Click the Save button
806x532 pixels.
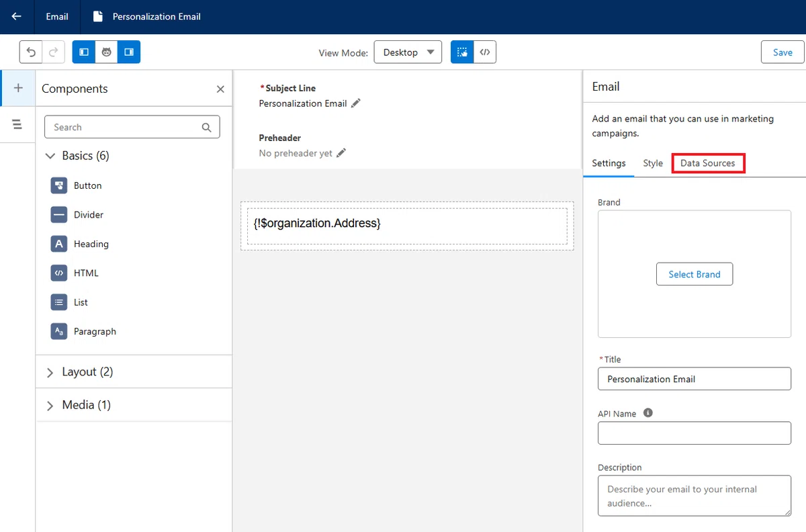tap(782, 52)
